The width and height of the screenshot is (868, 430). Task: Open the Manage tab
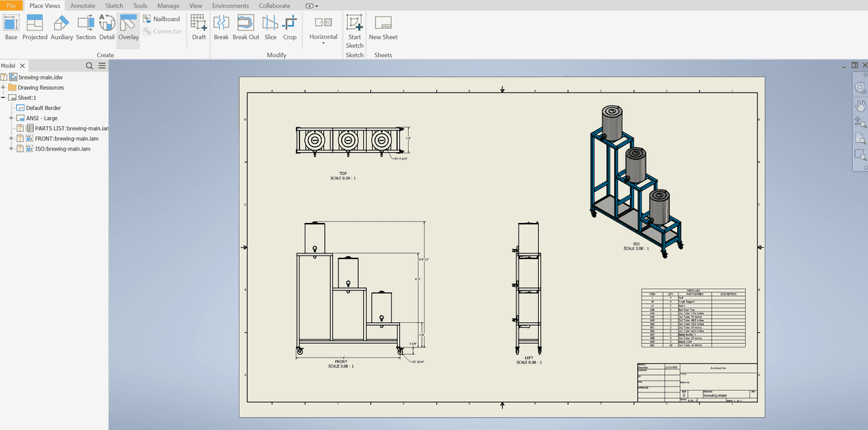pos(169,6)
